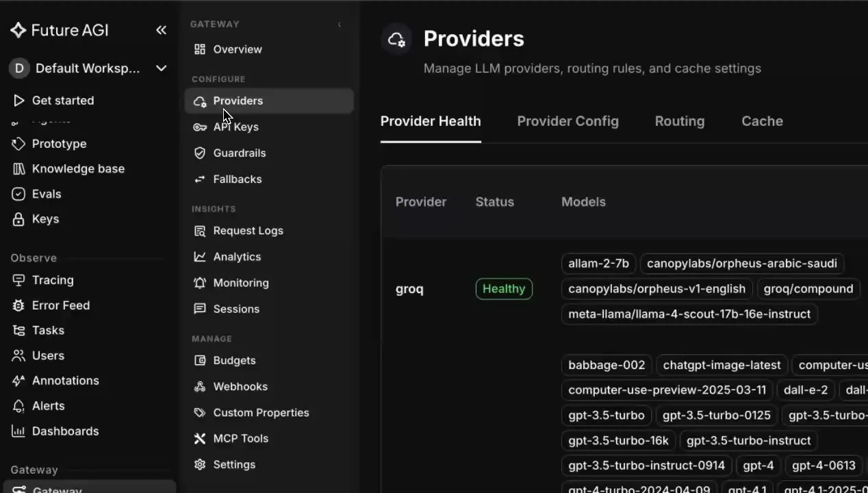
Task: Click the Sessions chat icon
Action: pos(200,309)
